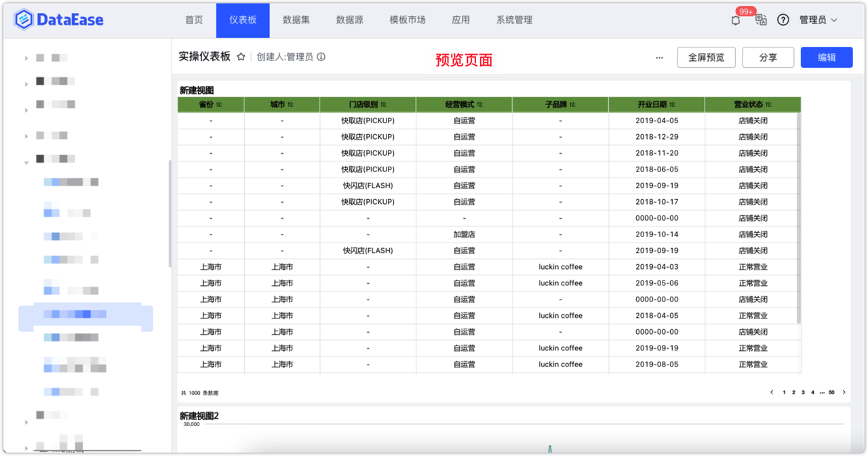
Task: Sort the 门店级别 column
Action: tap(384, 105)
